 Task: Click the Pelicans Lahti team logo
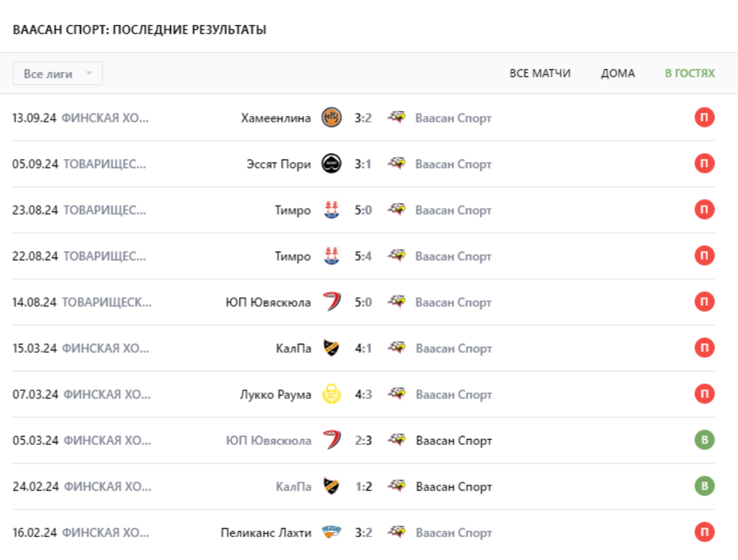click(332, 532)
